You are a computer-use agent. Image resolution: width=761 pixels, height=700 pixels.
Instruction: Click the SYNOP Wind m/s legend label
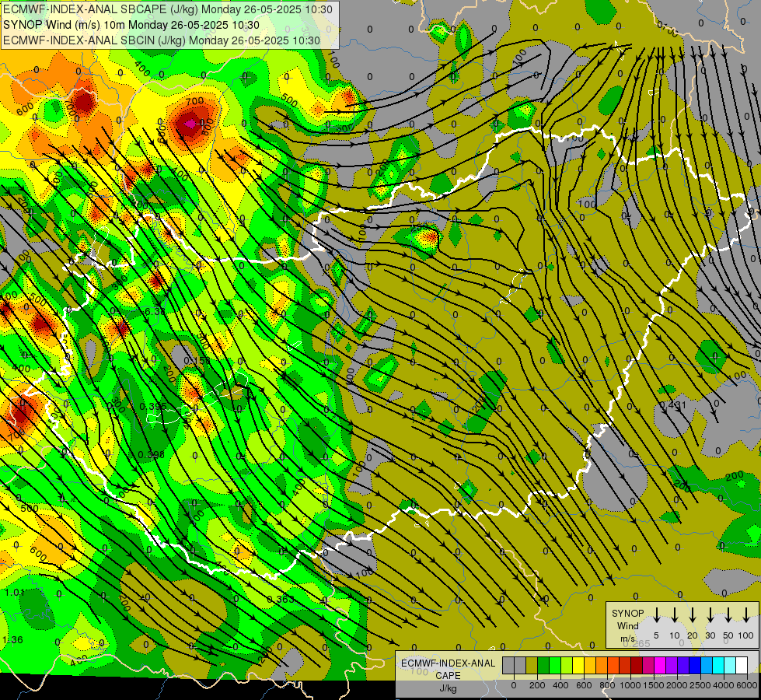pos(627,625)
